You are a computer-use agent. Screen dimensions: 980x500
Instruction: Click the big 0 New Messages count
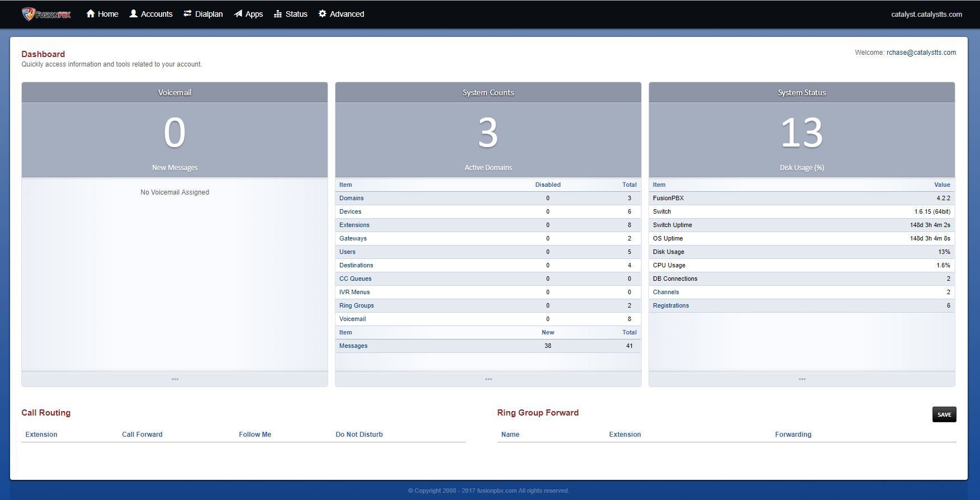pos(174,133)
